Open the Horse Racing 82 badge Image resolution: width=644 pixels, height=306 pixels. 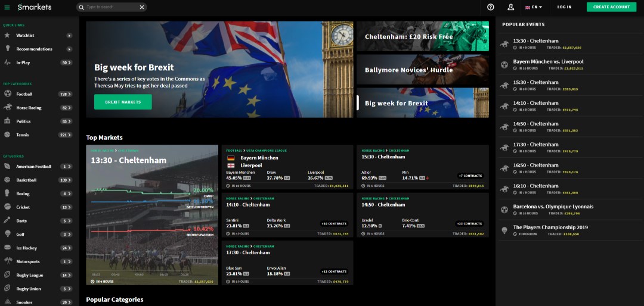[67, 108]
